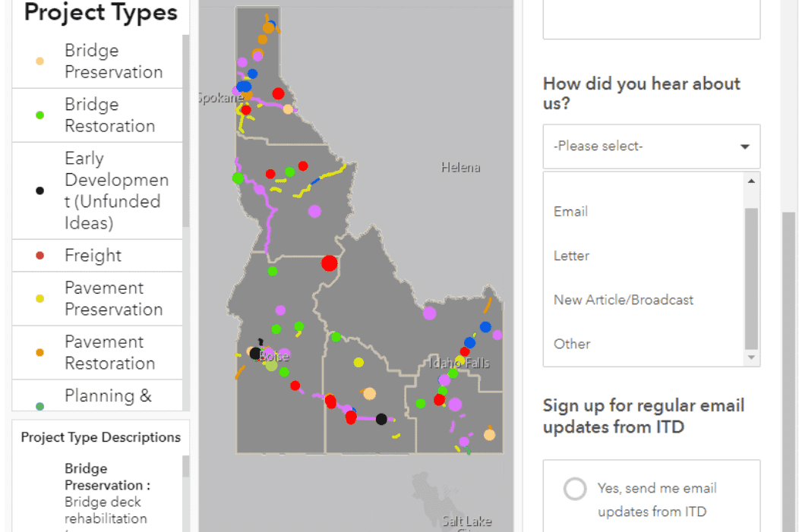Click the black project marker near Boise
The width and height of the screenshot is (799, 532).
click(x=255, y=353)
